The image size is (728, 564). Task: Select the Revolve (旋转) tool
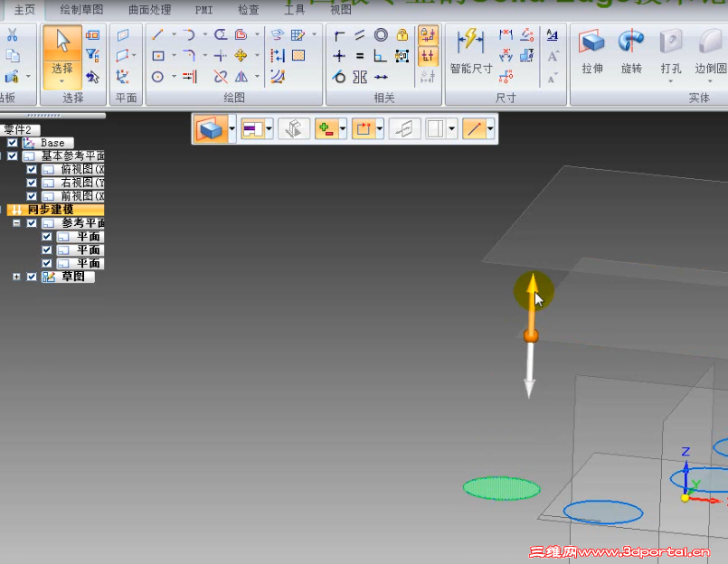pos(631,50)
